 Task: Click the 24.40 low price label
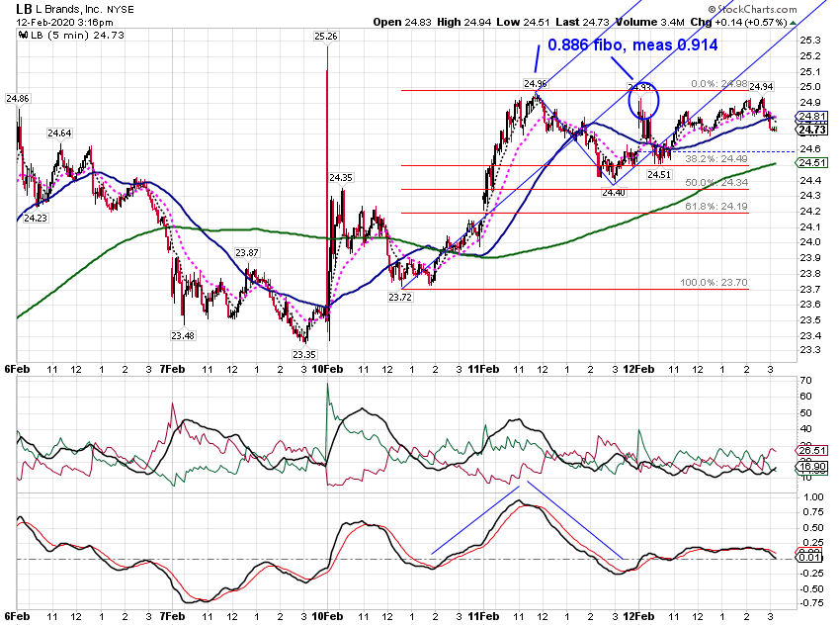coord(614,193)
